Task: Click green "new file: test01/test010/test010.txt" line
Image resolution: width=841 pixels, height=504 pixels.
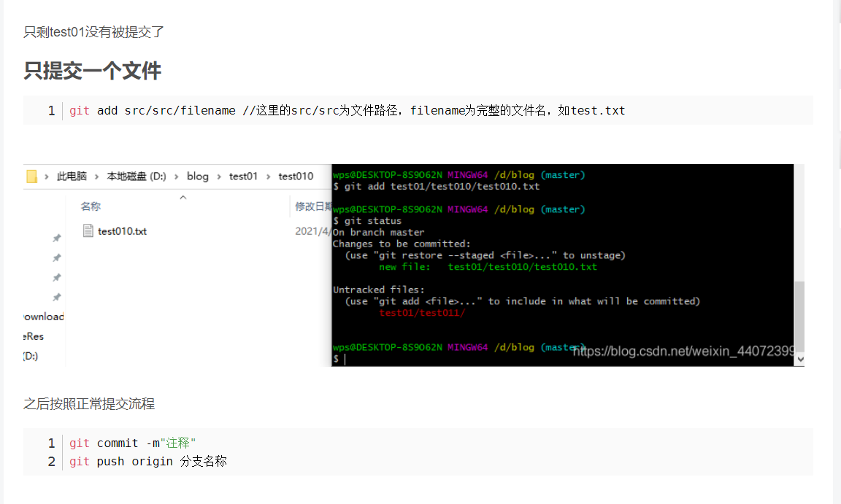Action: pyautogui.click(x=488, y=267)
